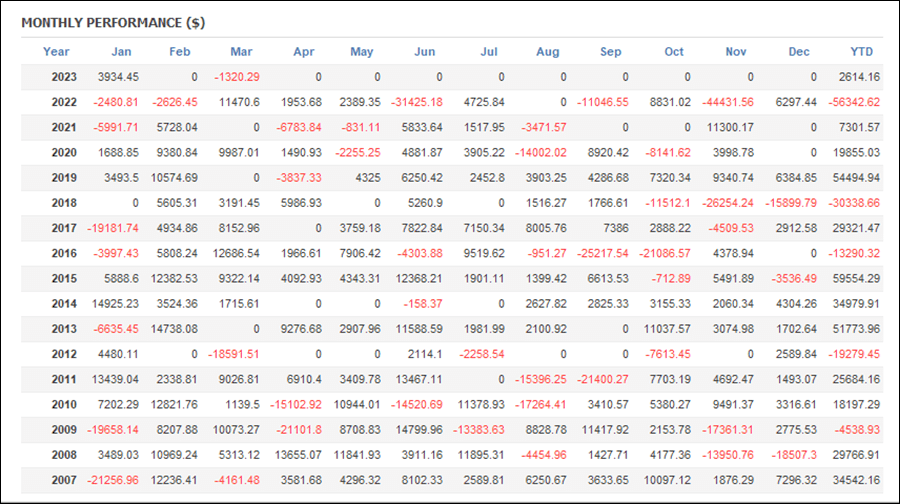
Task: Select February 2013 value 14738.08
Action: (174, 329)
